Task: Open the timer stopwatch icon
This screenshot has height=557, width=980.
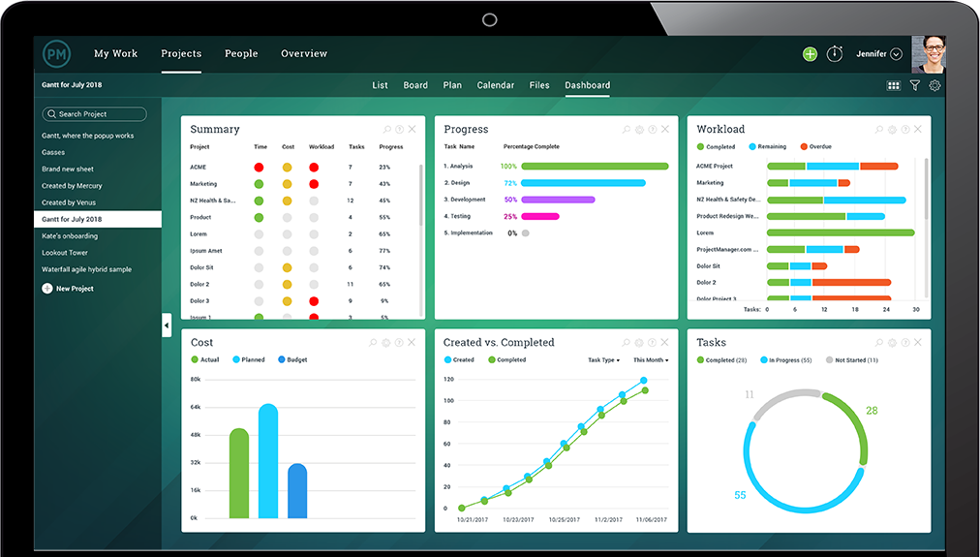Action: point(835,53)
